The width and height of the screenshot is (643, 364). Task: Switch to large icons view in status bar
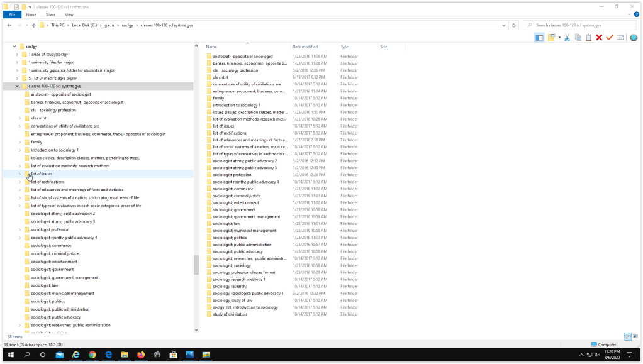634,337
